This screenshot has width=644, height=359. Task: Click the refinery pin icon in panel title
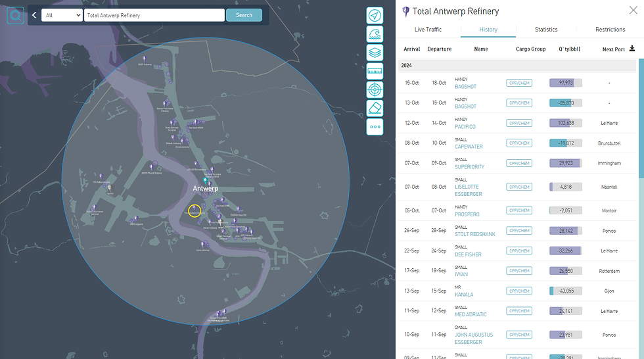(x=406, y=11)
